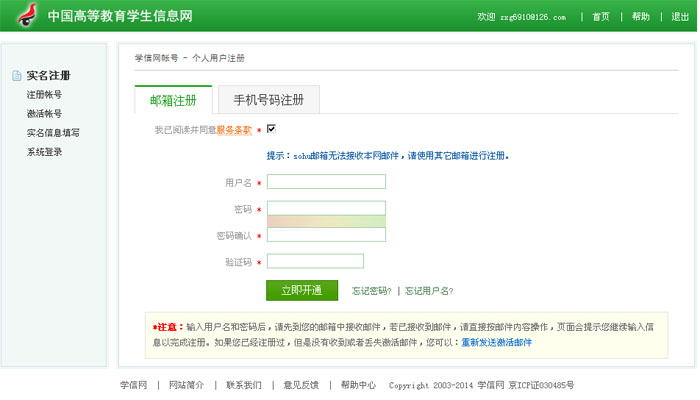This screenshot has width=700, height=400.
Task: Focus the 密码 input field
Action: [x=326, y=208]
